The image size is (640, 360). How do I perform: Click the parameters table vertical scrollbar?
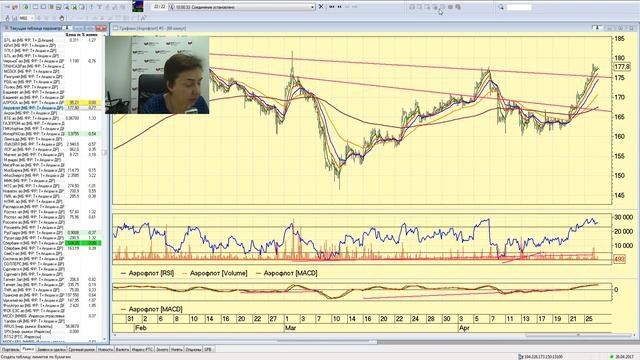pos(104,188)
